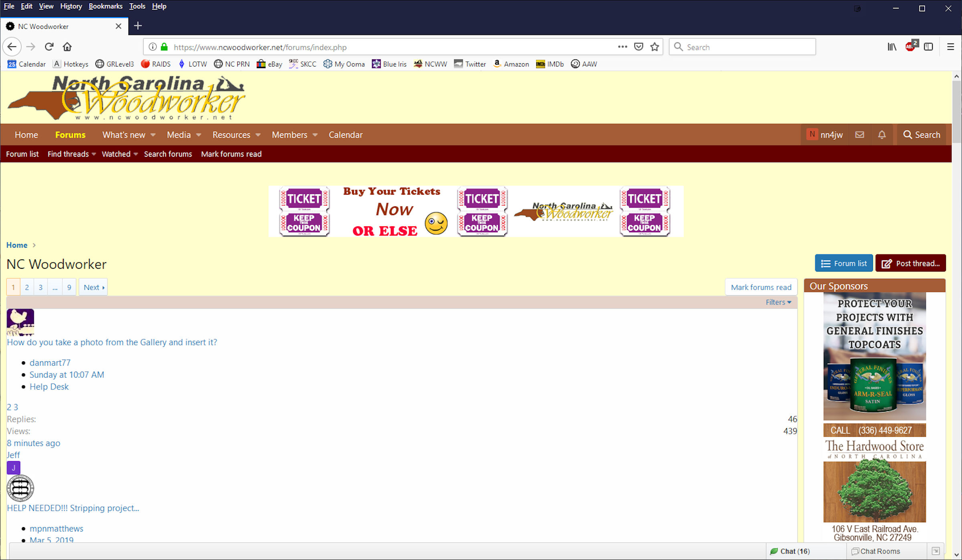Screen dimensions: 962x560
Task: Open the Gallery photo insert thread
Action: 112,342
